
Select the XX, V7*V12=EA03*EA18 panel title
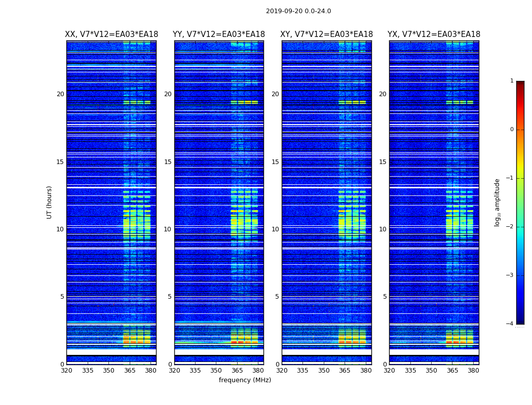[x=111, y=34]
